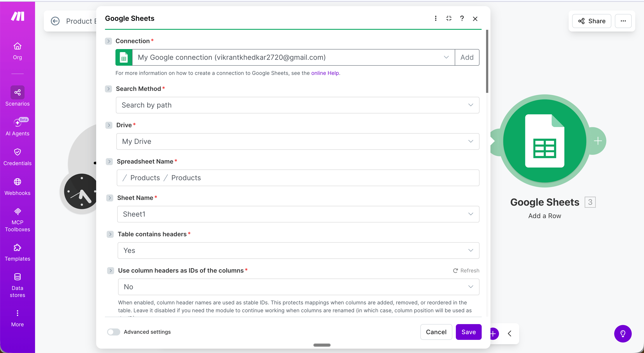Open the Search Method dropdown
The height and width of the screenshot is (353, 644).
pyautogui.click(x=297, y=105)
